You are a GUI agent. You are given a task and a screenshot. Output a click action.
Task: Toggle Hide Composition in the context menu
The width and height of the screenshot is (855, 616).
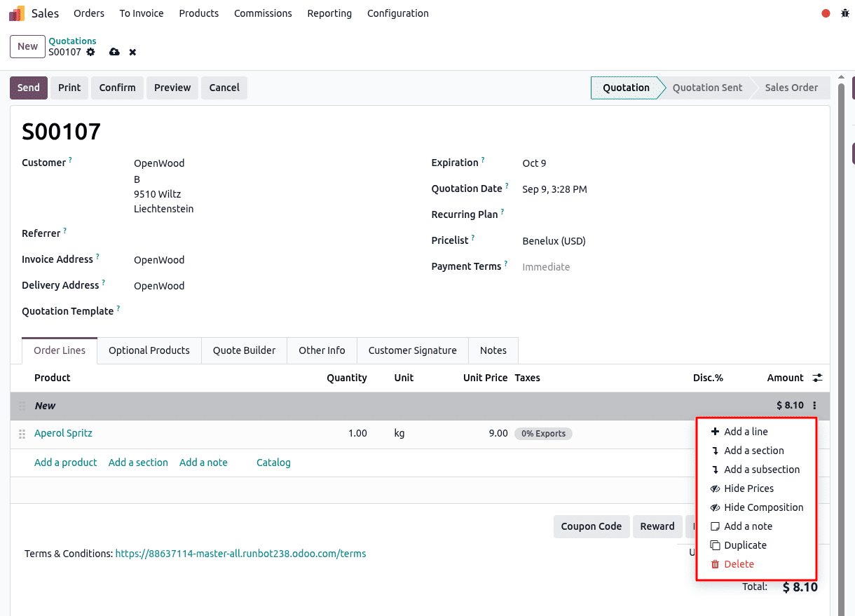pyautogui.click(x=763, y=507)
